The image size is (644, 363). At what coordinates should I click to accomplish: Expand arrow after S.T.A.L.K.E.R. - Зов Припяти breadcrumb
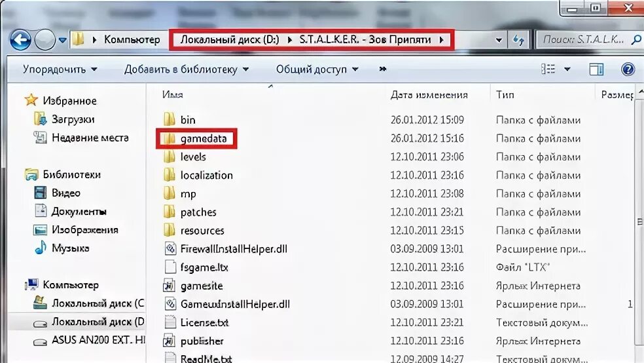click(x=442, y=40)
